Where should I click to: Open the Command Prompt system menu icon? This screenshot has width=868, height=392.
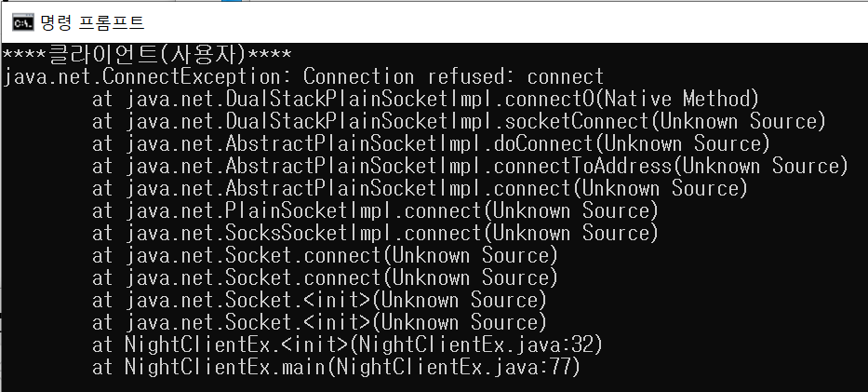click(23, 22)
